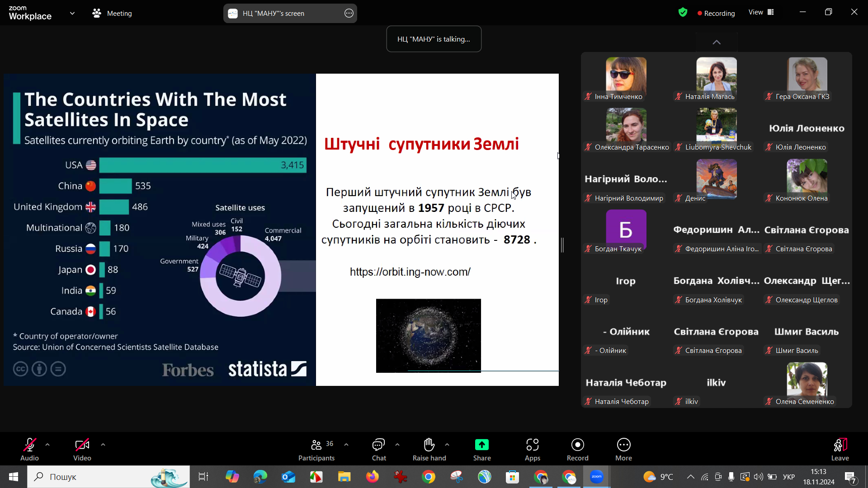Open the Windows Start menu
Viewport: 868px width, 488px height.
point(13,477)
